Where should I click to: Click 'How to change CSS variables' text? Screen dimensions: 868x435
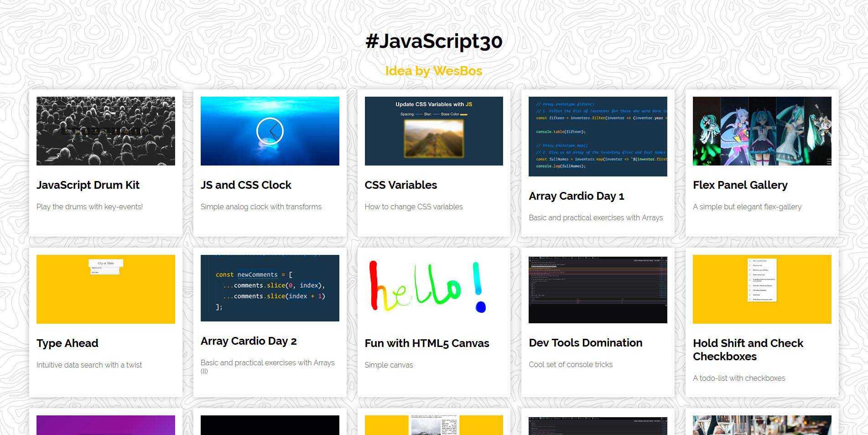tap(414, 207)
